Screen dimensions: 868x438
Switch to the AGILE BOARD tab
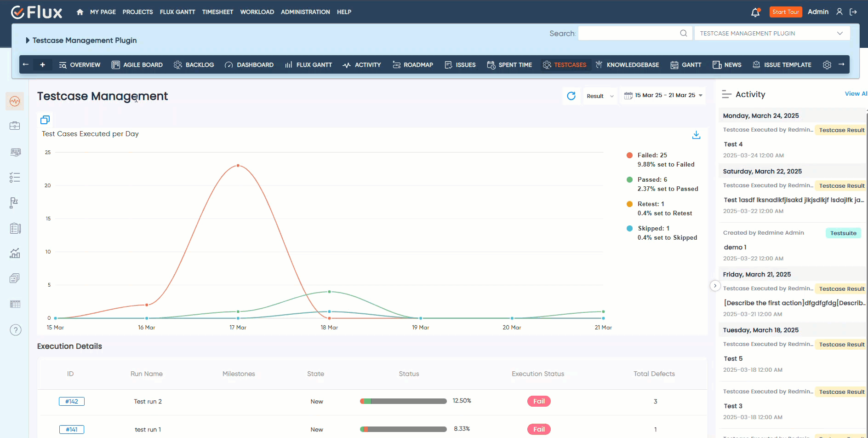click(137, 65)
